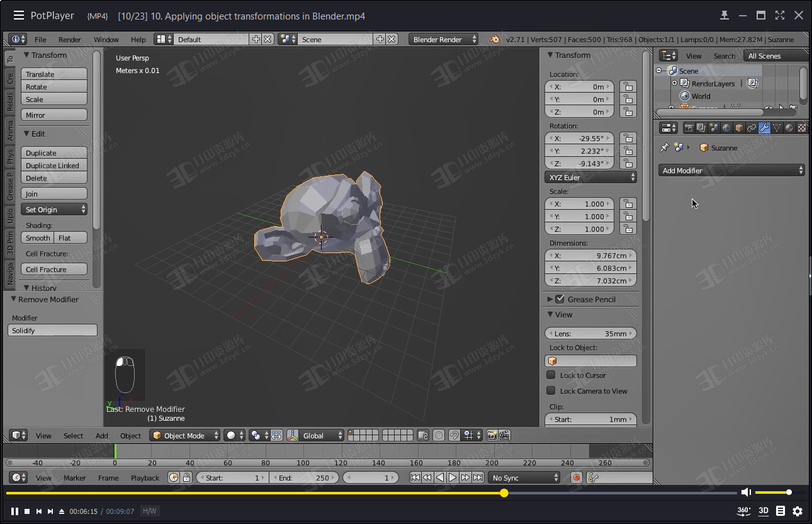Toggle lock for Location Z
Viewport: 812px width, 524px height.
click(x=627, y=111)
